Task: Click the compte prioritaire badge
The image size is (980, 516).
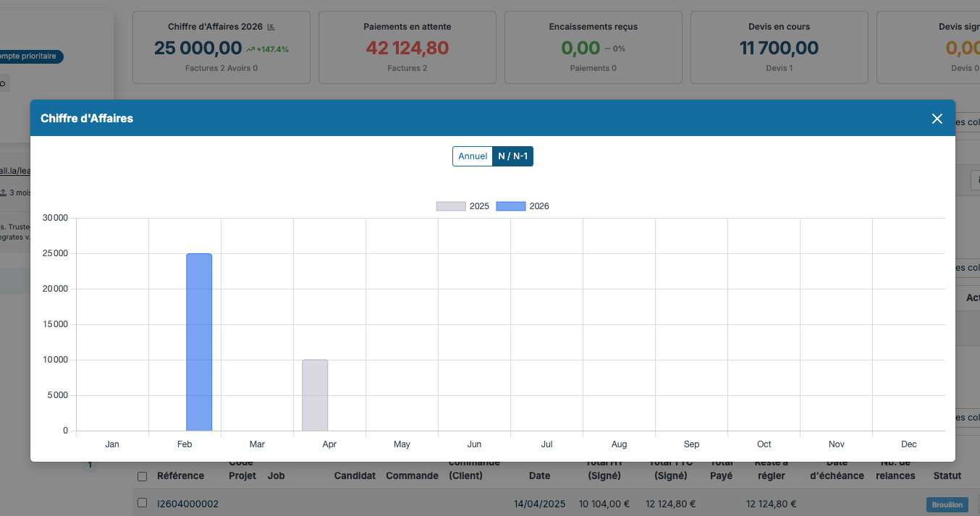Action: (x=29, y=56)
